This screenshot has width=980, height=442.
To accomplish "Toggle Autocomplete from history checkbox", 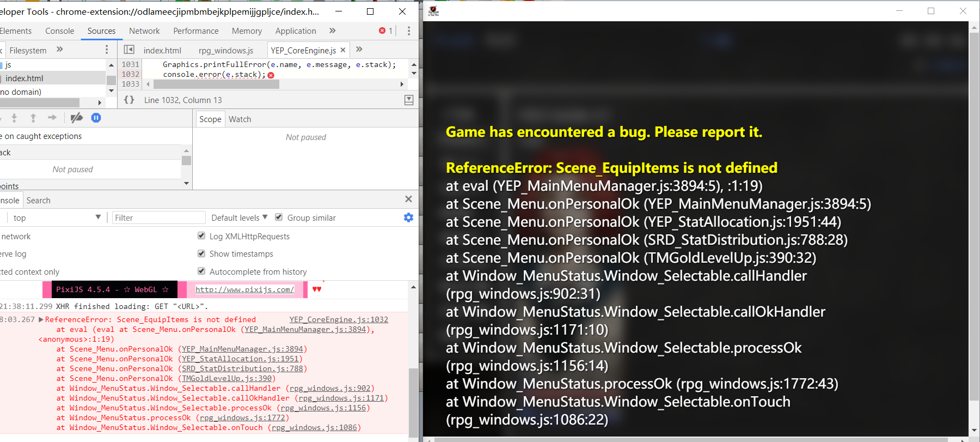I will point(201,271).
